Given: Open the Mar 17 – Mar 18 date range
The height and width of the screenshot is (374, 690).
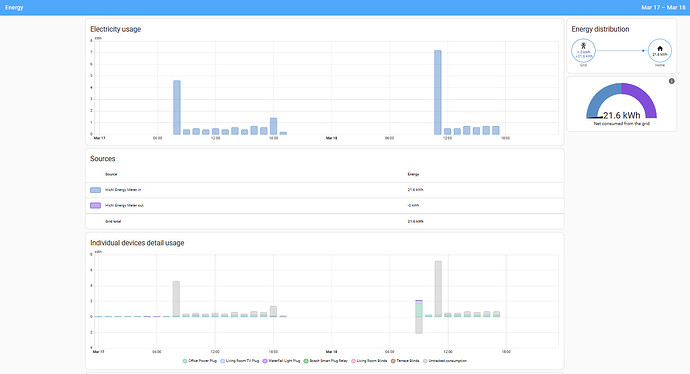Looking at the screenshot, I should [x=663, y=7].
